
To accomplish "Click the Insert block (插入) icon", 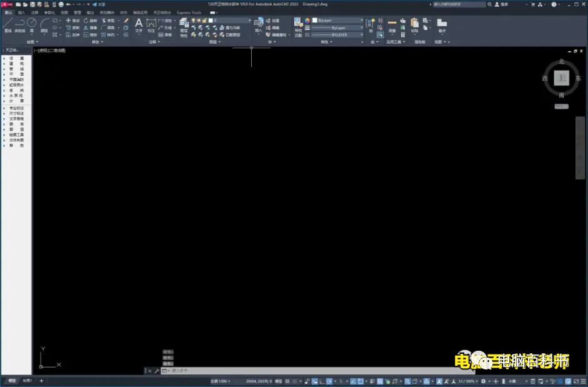I will 258,25.
